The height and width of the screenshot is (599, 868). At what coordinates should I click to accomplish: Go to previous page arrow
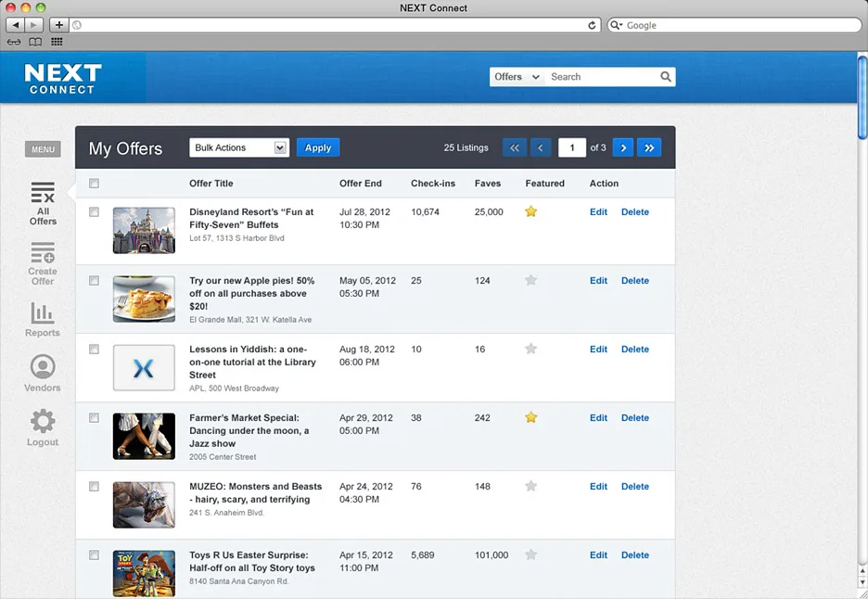point(541,147)
